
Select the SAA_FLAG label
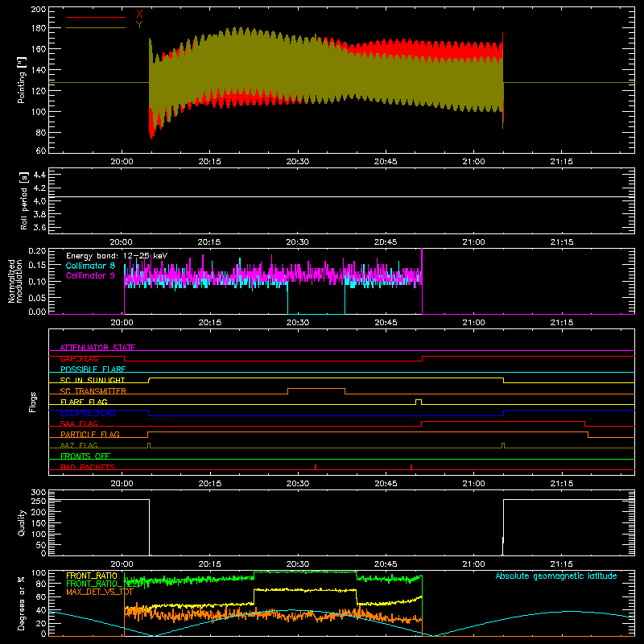[x=79, y=423]
